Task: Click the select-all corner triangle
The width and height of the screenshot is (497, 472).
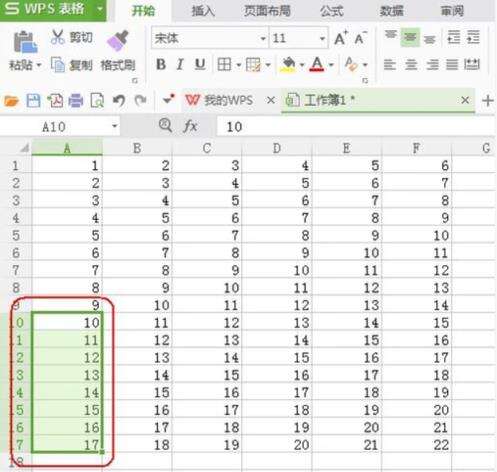Action: click(25, 148)
